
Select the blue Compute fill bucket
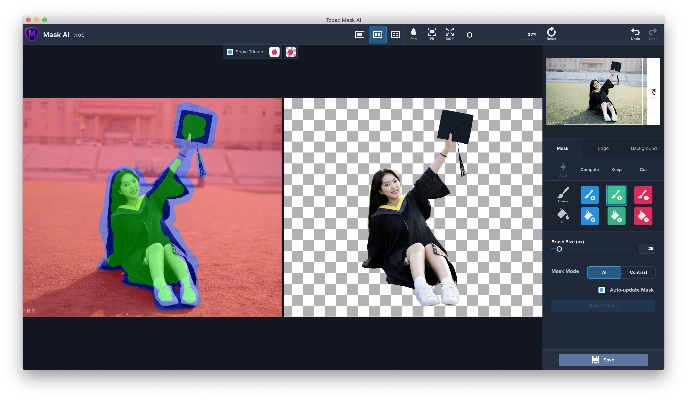point(590,216)
